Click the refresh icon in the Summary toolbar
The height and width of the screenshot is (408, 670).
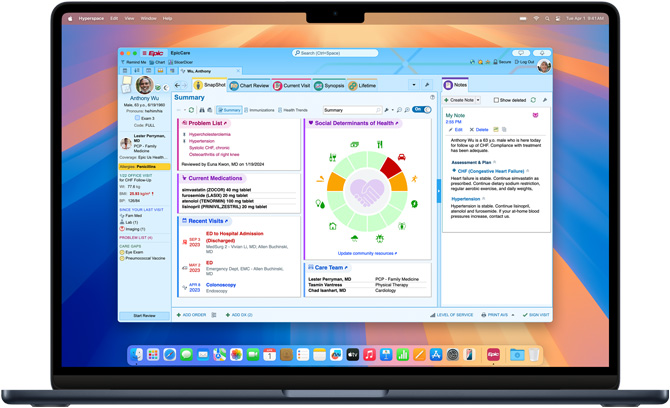[x=192, y=110]
